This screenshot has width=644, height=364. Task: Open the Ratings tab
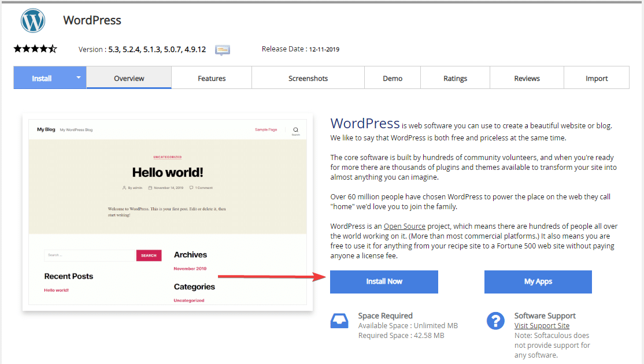(x=455, y=79)
